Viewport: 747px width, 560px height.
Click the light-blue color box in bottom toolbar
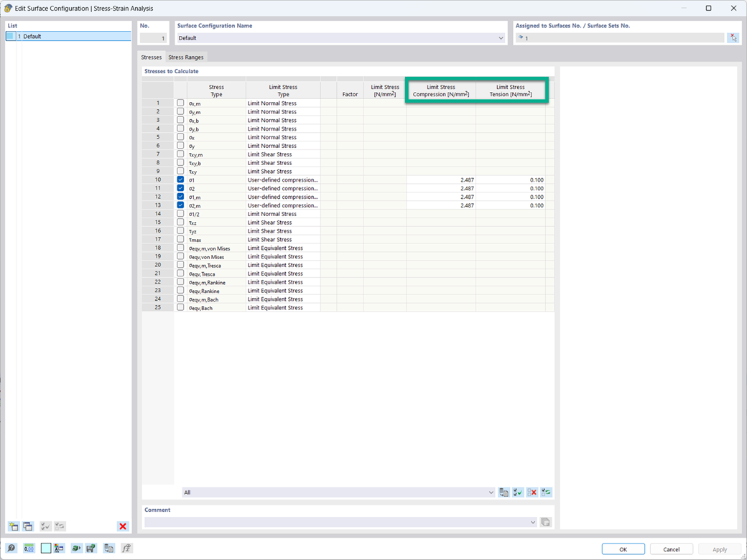click(x=46, y=548)
